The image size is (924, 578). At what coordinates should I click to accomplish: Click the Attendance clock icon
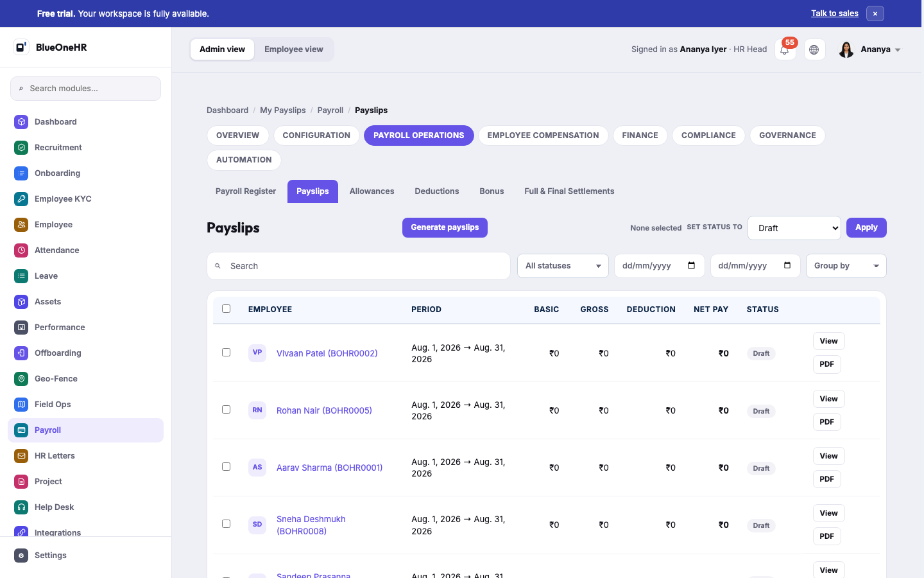pos(21,250)
